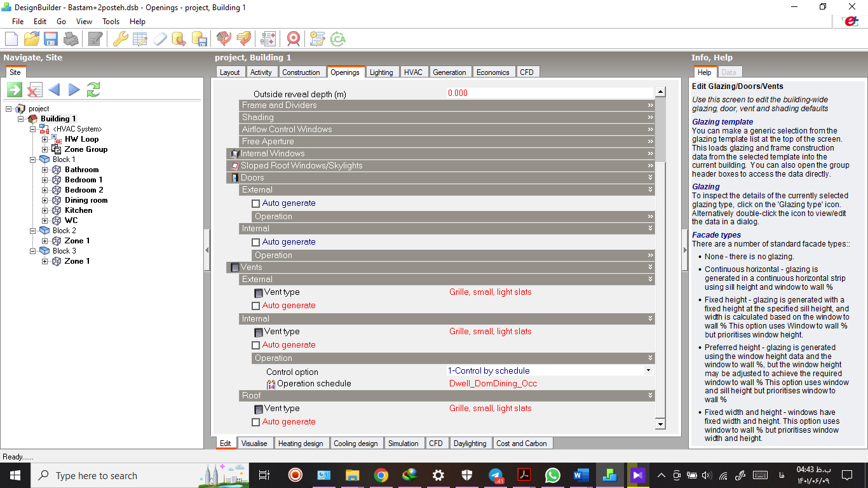Click the printer toolbar icon
The height and width of the screenshot is (488, 868).
pyautogui.click(x=71, y=39)
